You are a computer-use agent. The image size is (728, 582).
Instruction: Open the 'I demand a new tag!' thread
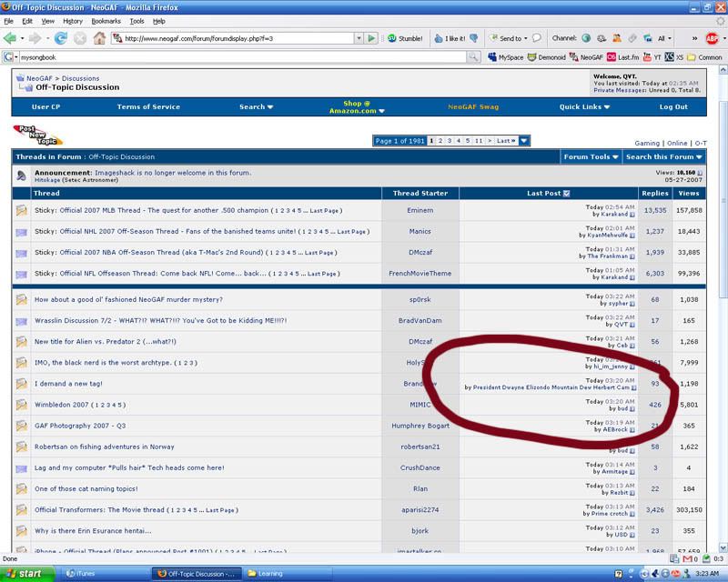68,384
